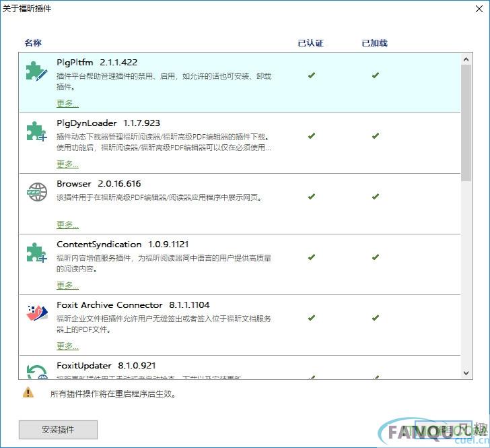Click the Browser plugin description text
This screenshot has height=448, width=490.
160,197
